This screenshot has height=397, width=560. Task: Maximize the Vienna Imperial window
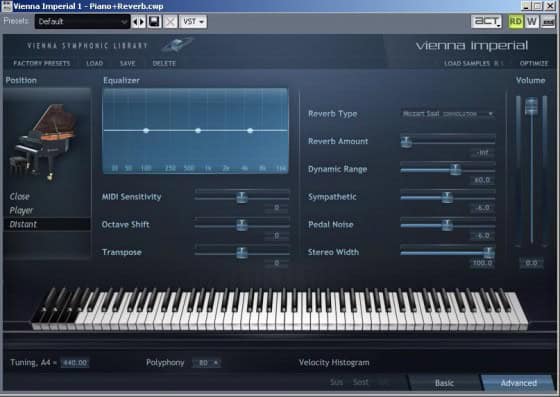[x=538, y=6]
